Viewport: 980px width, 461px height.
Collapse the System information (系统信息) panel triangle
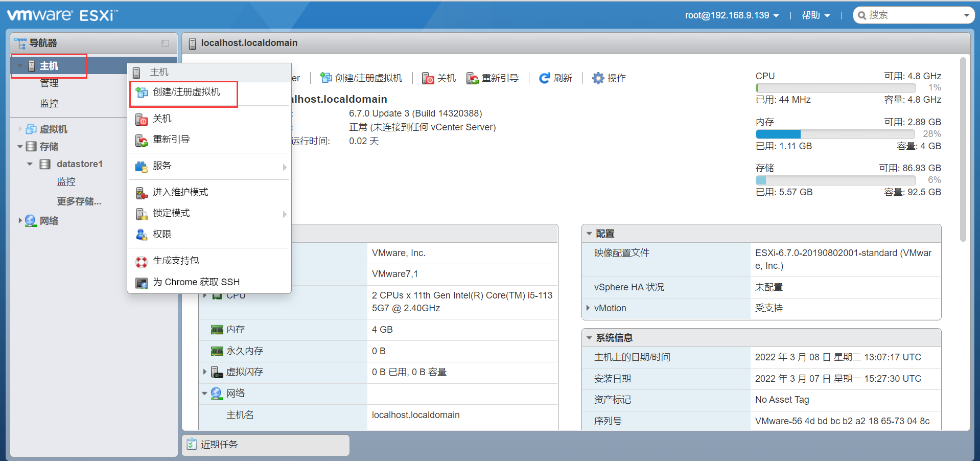[589, 338]
